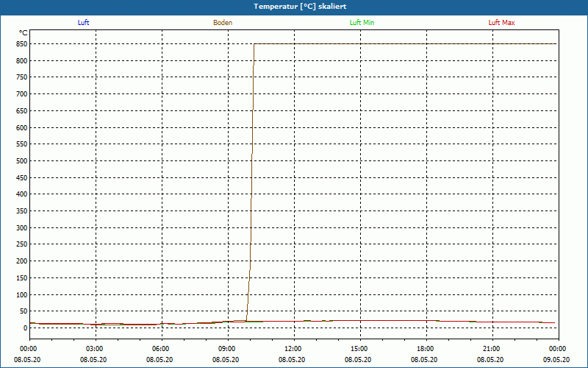Click the 850 y-axis label
588x368 pixels.
(22, 44)
